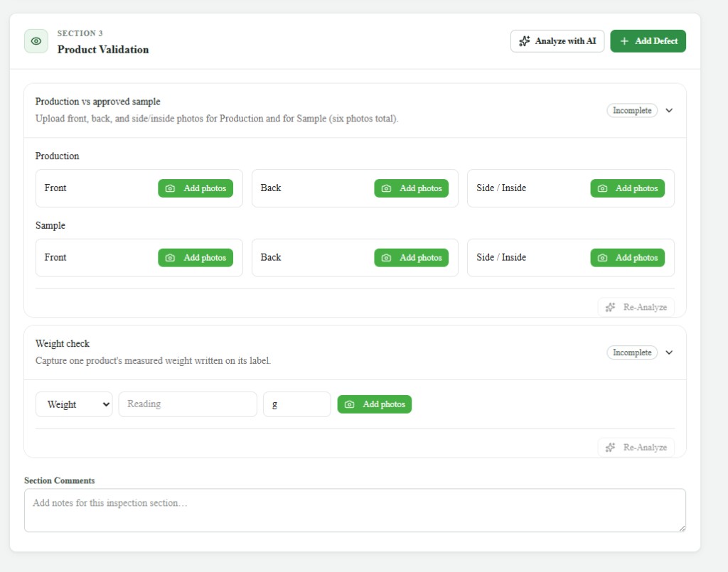
Task: Click the Analyze with AI button
Action: click(557, 41)
